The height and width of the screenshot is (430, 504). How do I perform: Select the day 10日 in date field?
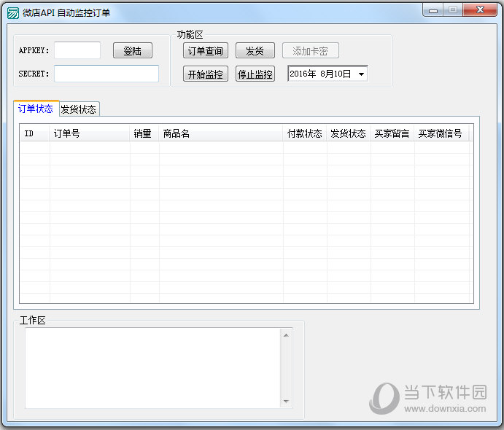[342, 74]
